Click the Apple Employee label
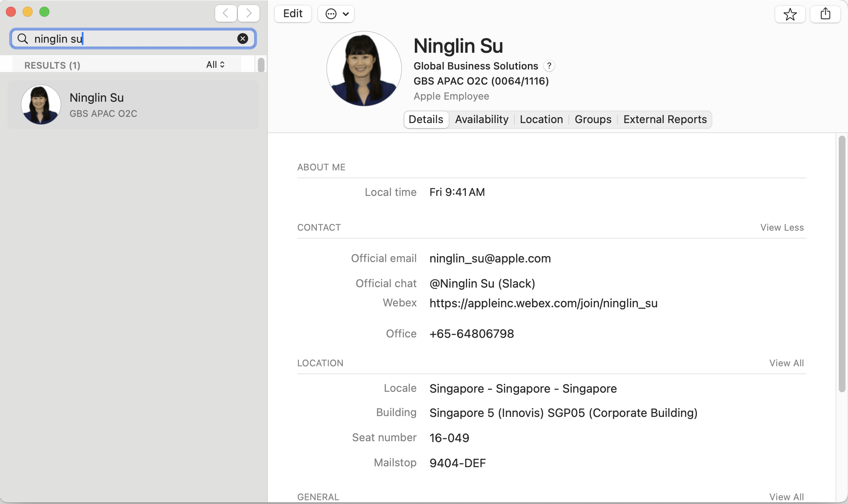Screen dimensions: 848x504 451,96
